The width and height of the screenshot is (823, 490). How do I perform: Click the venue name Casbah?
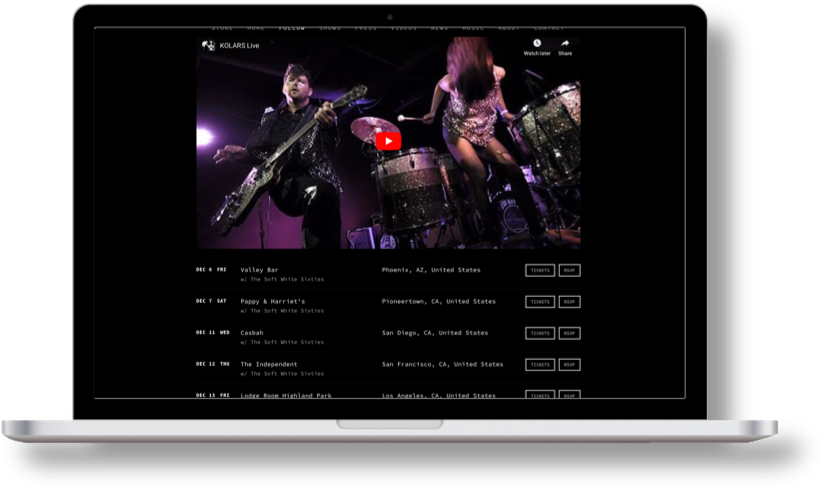[x=252, y=333]
